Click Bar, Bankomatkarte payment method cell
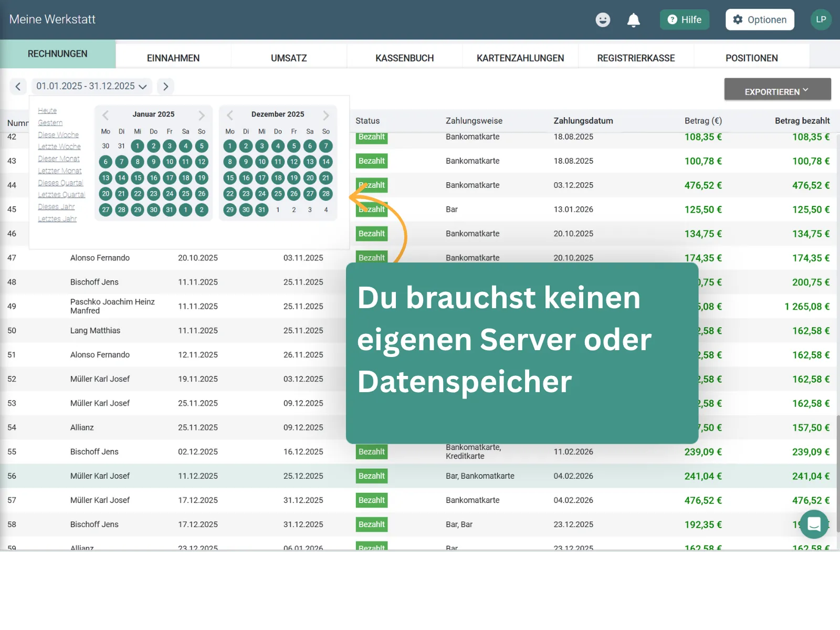This screenshot has width=840, height=630. pos(480,476)
